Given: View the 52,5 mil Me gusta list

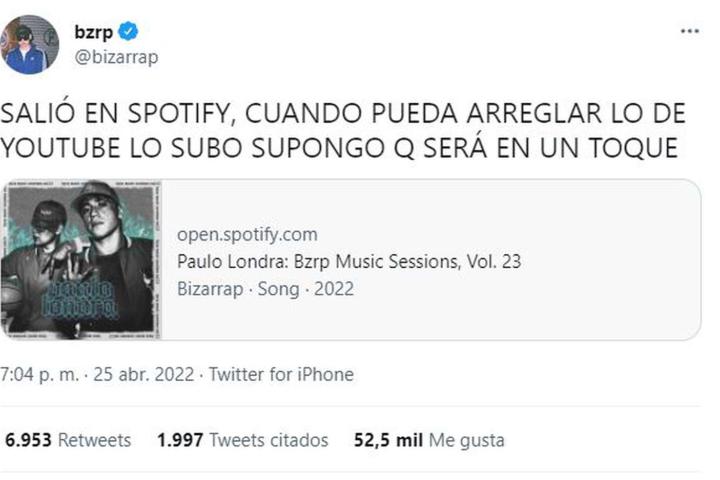Looking at the screenshot, I should [429, 440].
